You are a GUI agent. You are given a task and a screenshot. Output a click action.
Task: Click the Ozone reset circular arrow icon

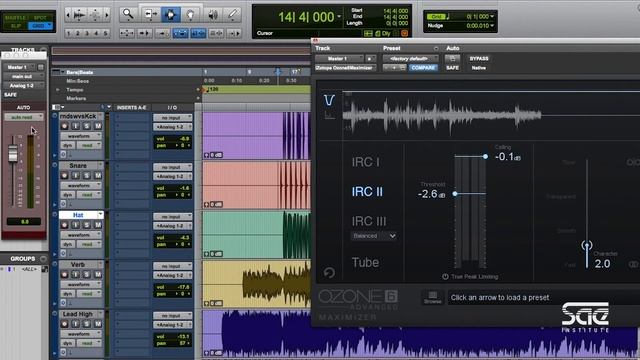pyautogui.click(x=329, y=272)
